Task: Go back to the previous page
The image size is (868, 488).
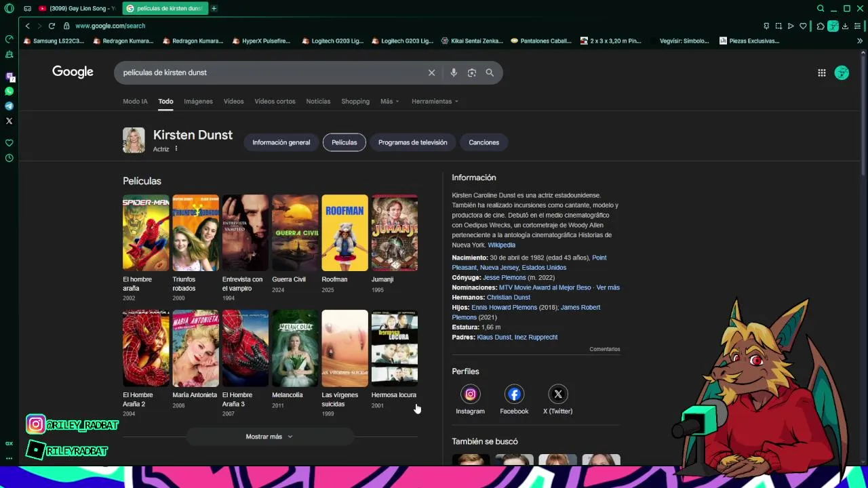Action: [27, 26]
